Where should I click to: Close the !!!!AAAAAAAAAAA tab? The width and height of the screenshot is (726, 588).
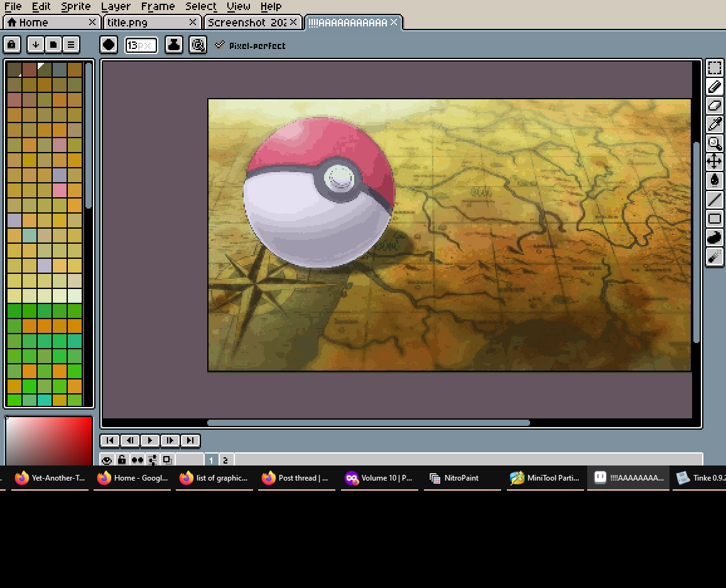[394, 22]
